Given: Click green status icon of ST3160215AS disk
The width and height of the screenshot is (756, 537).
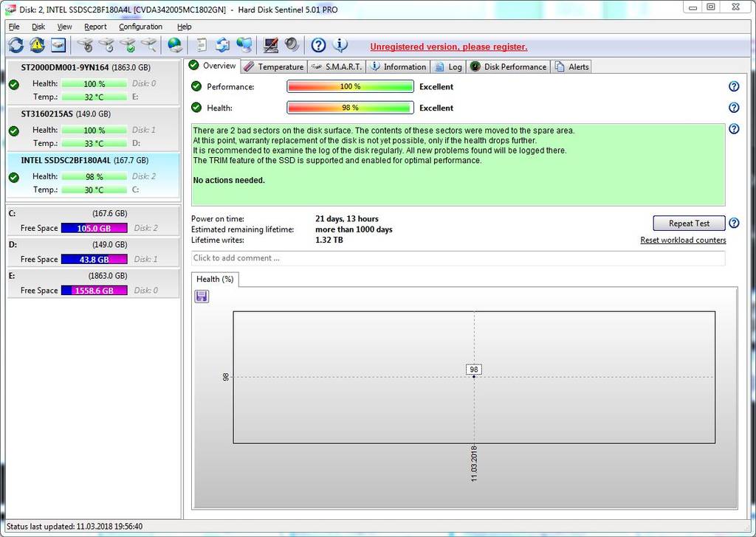Looking at the screenshot, I should pyautogui.click(x=14, y=131).
